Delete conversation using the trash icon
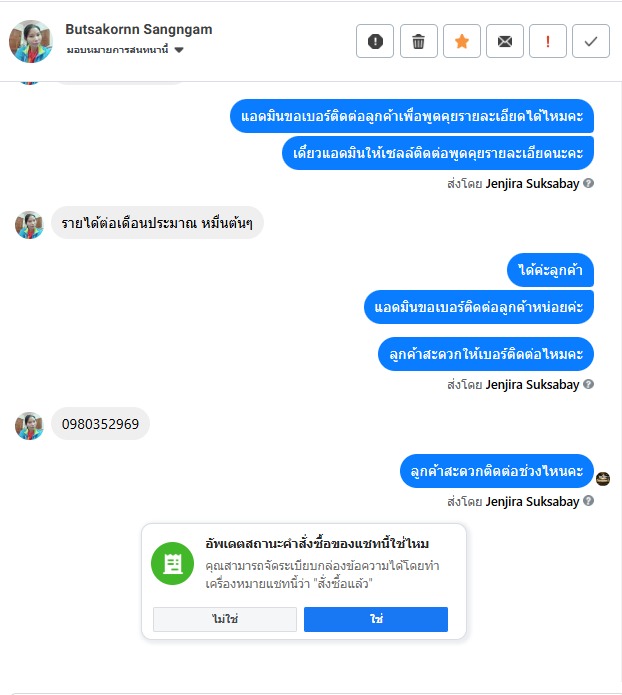The height and width of the screenshot is (695, 622). pos(419,41)
